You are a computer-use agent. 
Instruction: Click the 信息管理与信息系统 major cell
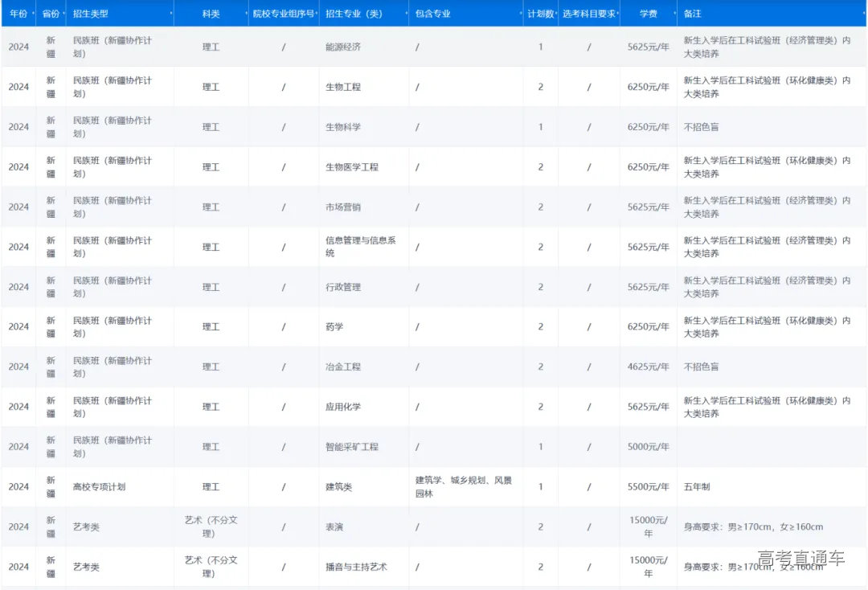[360, 247]
